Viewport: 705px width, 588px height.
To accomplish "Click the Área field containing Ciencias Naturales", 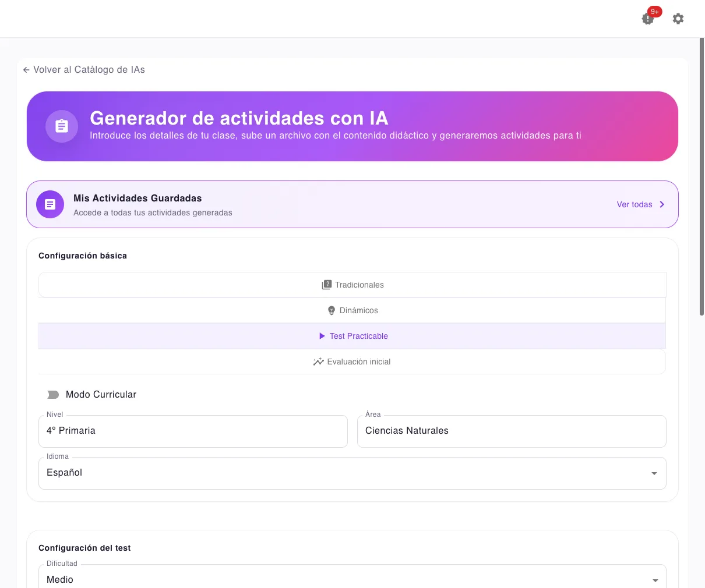I will pos(512,431).
